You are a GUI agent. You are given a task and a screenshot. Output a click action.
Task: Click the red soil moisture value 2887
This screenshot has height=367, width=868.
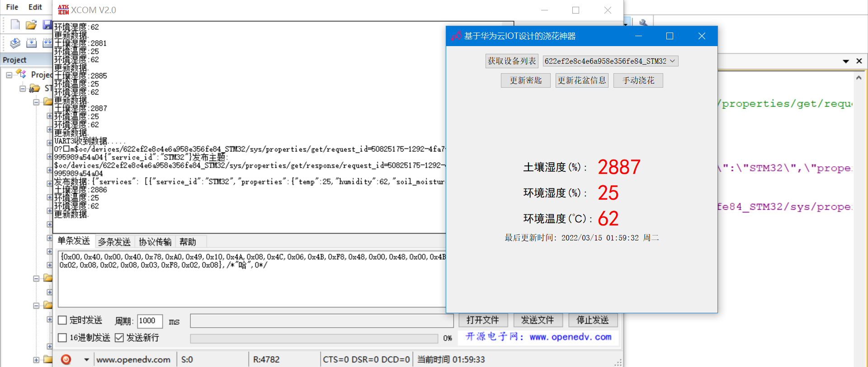[619, 167]
